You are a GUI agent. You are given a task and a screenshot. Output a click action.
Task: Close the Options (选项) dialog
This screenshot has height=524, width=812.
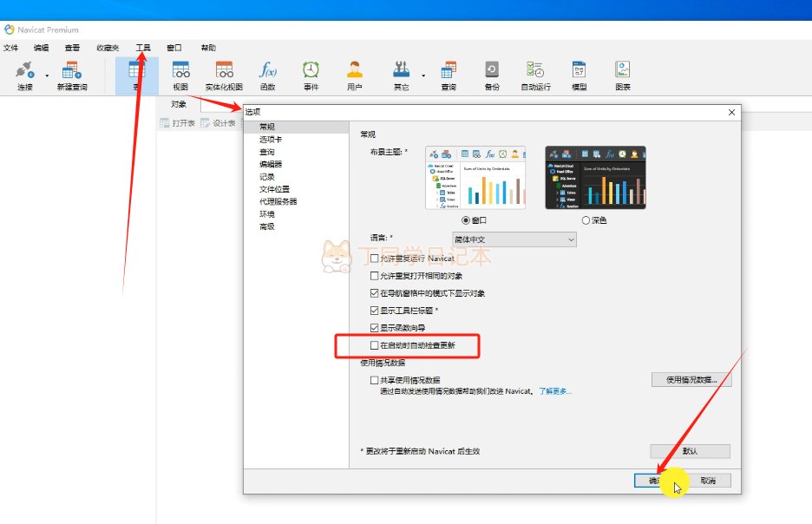731,113
